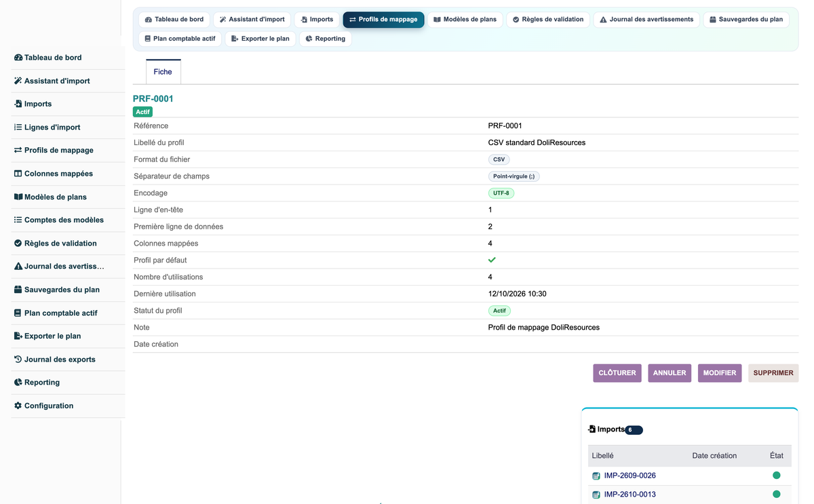Click the CLÔTURER button
814x504 pixels.
(x=617, y=373)
